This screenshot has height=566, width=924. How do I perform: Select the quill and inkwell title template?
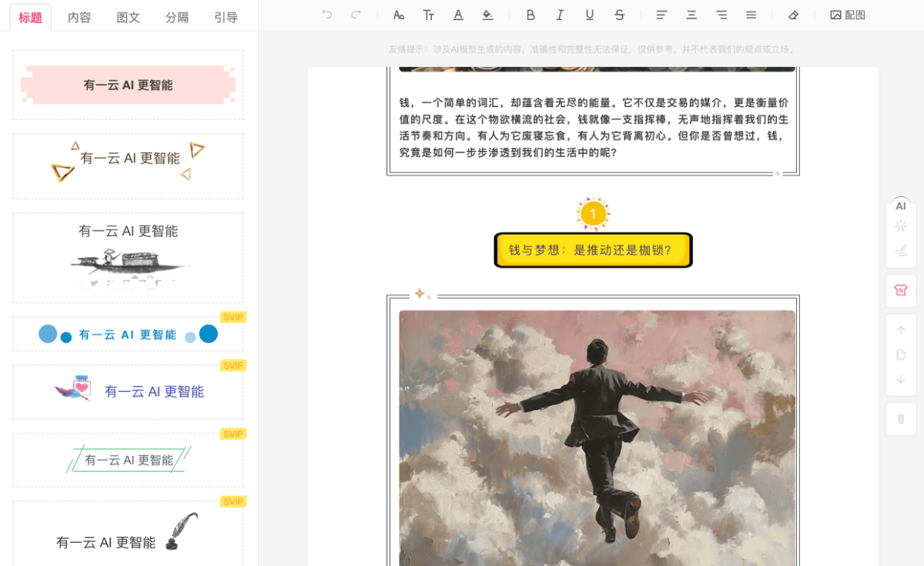[128, 533]
